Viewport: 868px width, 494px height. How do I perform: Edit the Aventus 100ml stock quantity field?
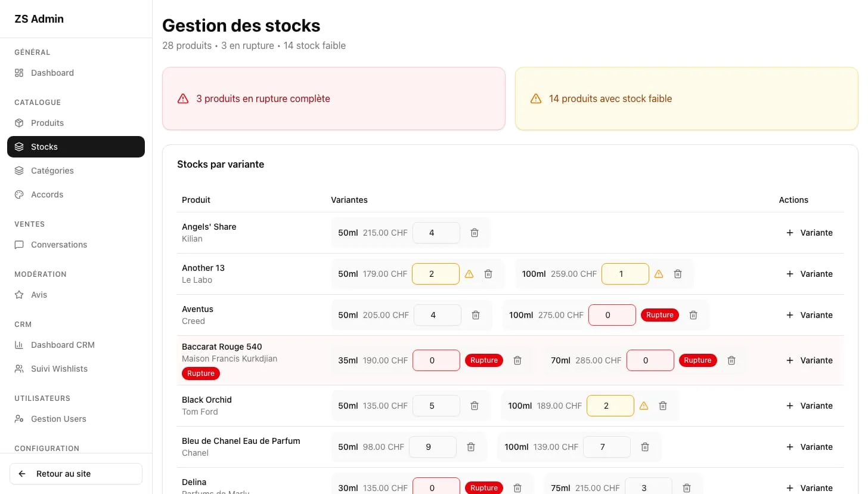tap(612, 315)
